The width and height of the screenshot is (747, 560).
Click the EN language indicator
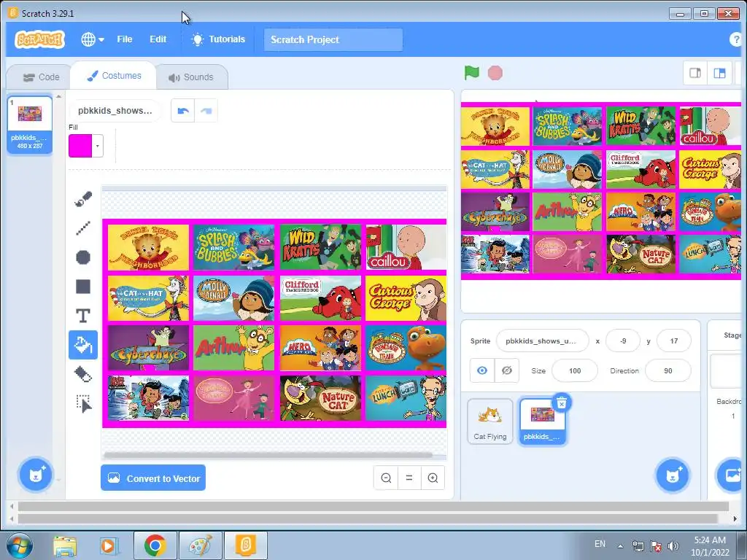point(600,544)
